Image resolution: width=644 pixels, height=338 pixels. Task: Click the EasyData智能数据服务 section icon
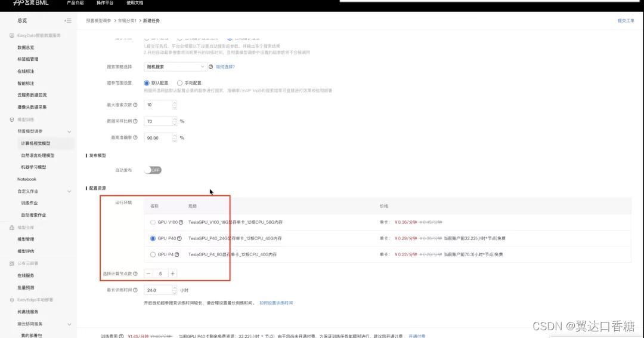(x=12, y=36)
